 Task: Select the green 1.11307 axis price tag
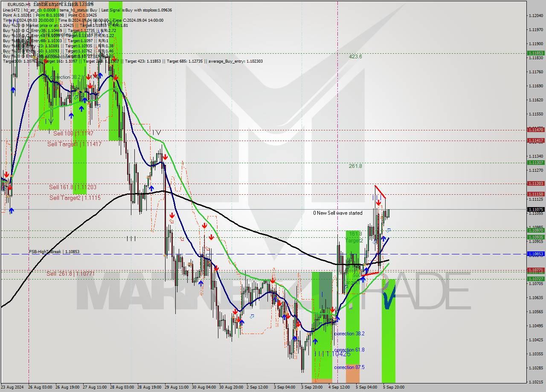pyautogui.click(x=536, y=162)
